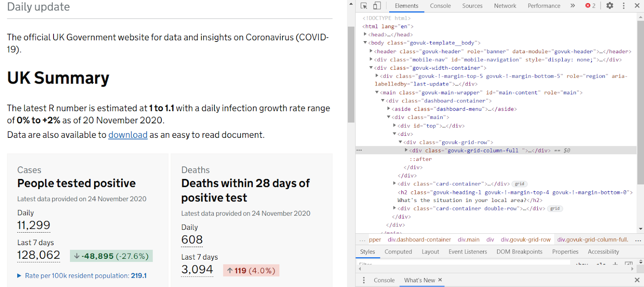This screenshot has width=644, height=287.
Task: Select the Event Listeners pane tab
Action: point(468,252)
